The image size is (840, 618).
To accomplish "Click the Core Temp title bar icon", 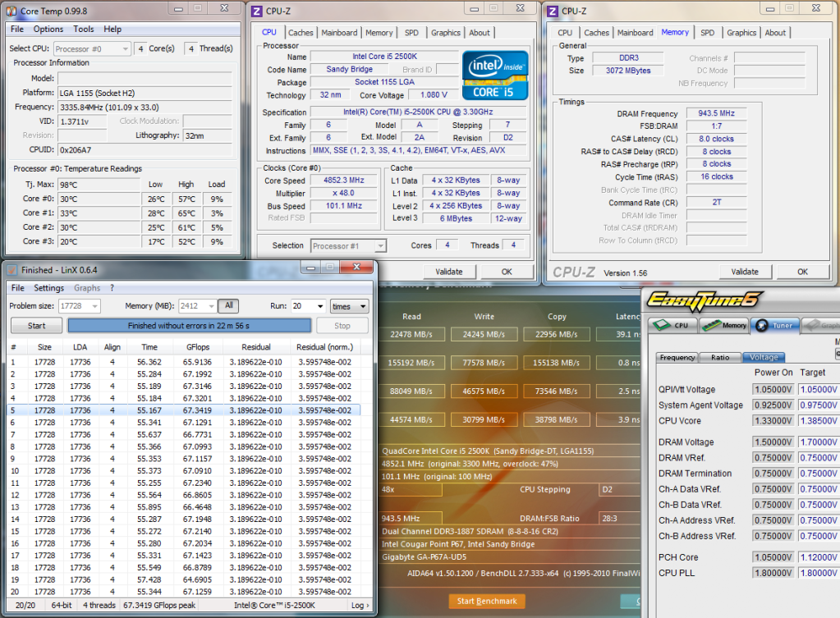I will (11, 11).
